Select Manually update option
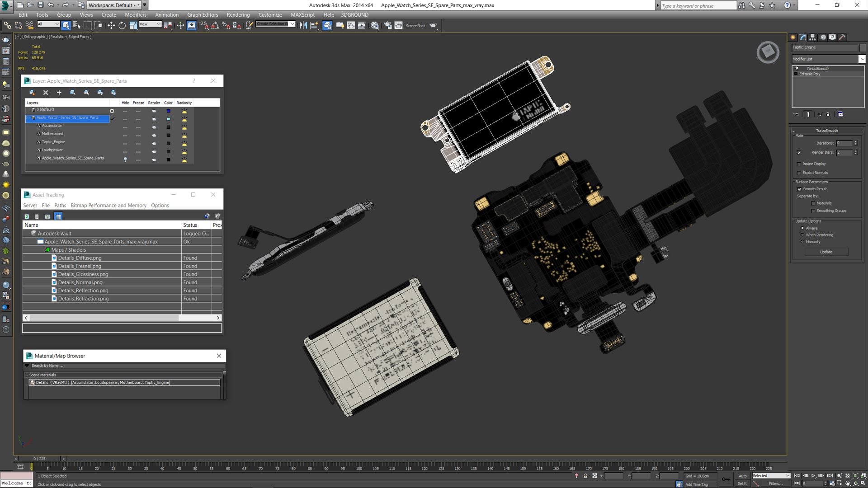Image resolution: width=868 pixels, height=488 pixels. click(x=802, y=242)
